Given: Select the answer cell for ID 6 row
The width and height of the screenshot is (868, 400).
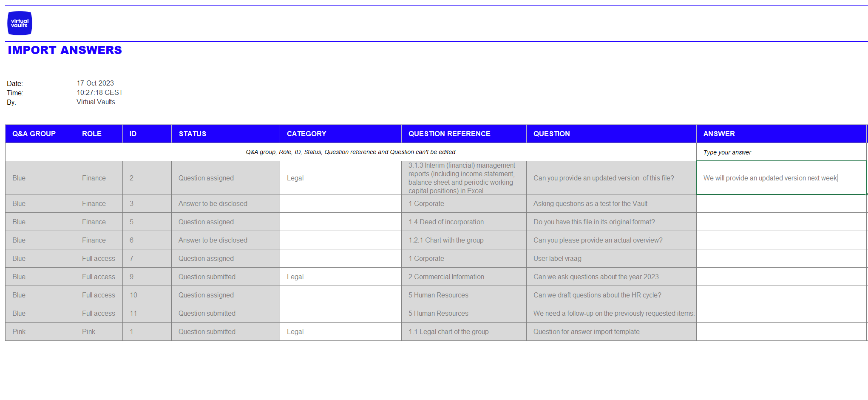Looking at the screenshot, I should [781, 240].
